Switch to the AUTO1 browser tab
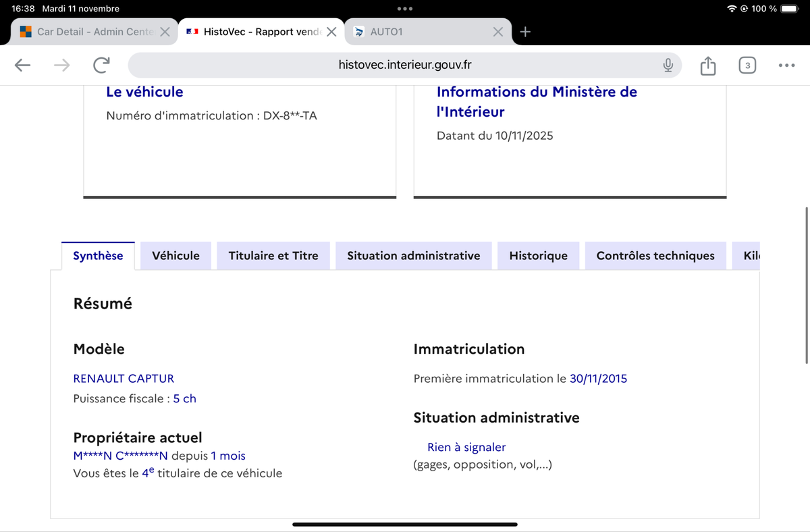Screen dimensions: 810x532 point(418,32)
